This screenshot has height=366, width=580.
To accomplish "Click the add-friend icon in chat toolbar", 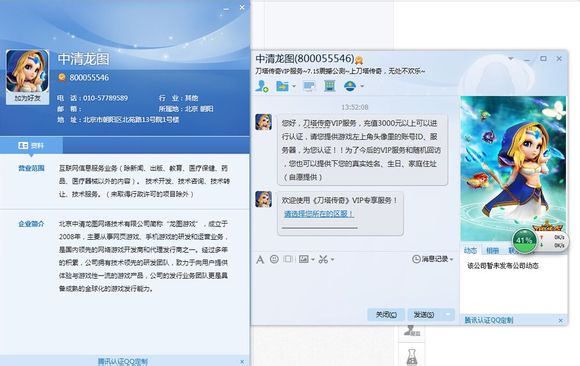I will 262,86.
